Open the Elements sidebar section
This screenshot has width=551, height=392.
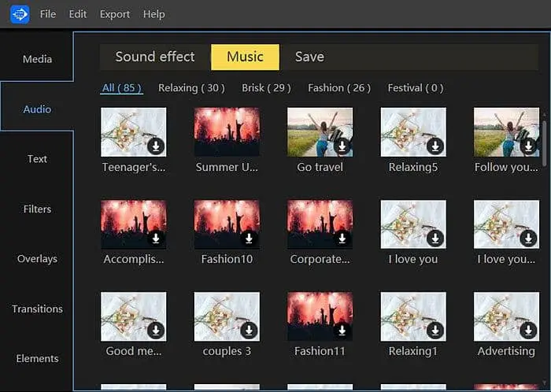pyautogui.click(x=37, y=359)
